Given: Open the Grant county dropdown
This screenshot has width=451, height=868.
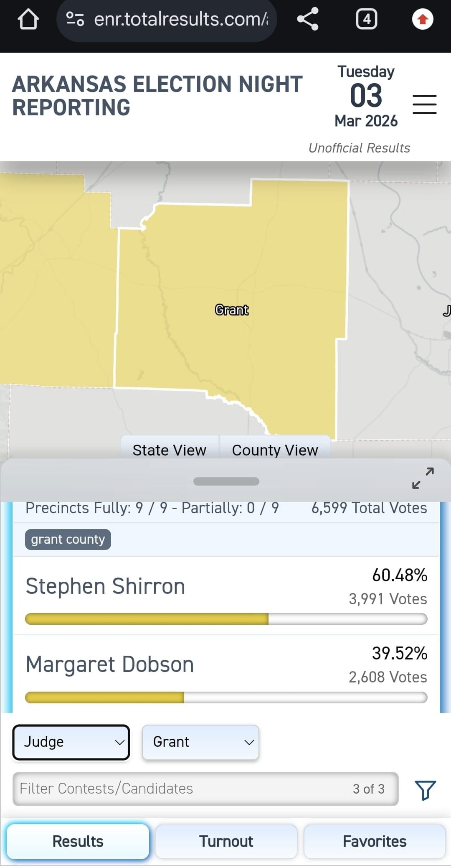Looking at the screenshot, I should pos(200,742).
